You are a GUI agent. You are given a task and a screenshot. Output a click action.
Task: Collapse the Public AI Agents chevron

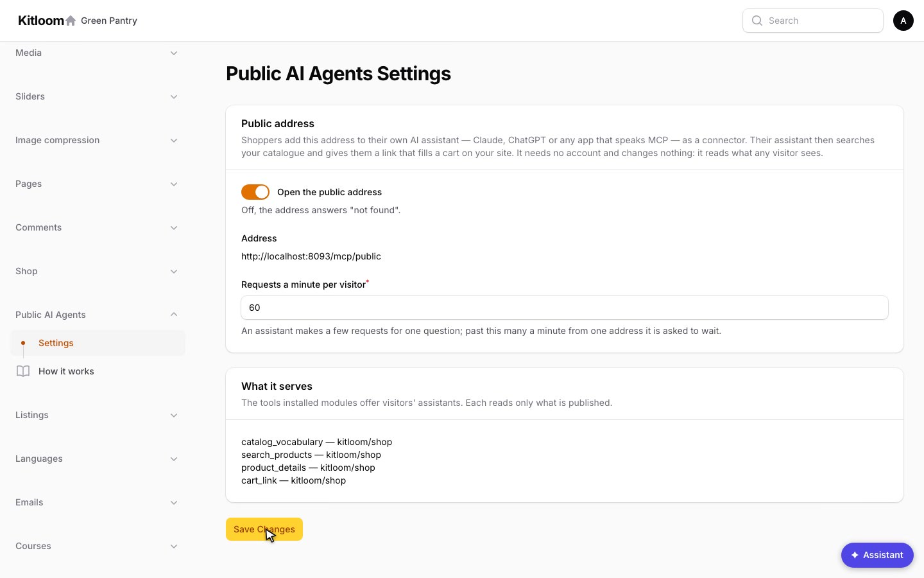pos(174,314)
